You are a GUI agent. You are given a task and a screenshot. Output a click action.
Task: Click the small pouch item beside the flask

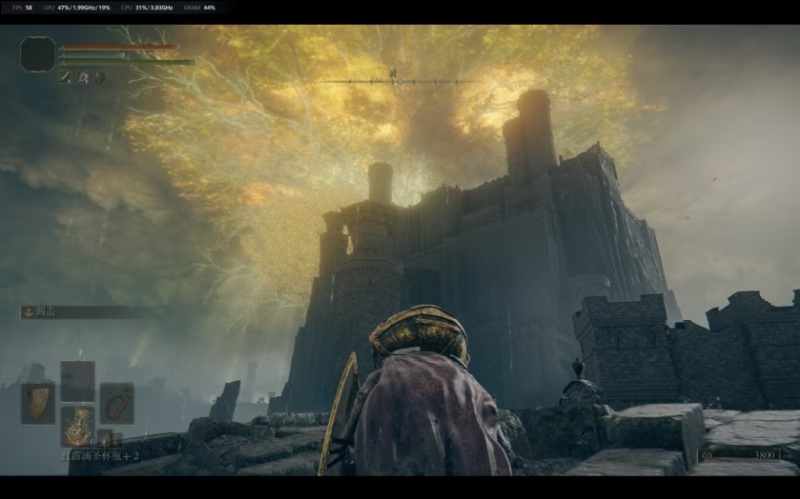[x=106, y=437]
